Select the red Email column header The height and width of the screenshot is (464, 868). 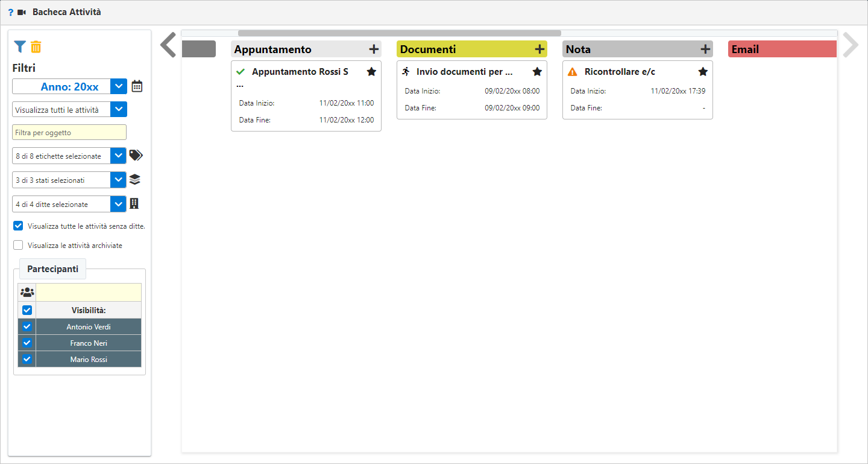pyautogui.click(x=782, y=49)
